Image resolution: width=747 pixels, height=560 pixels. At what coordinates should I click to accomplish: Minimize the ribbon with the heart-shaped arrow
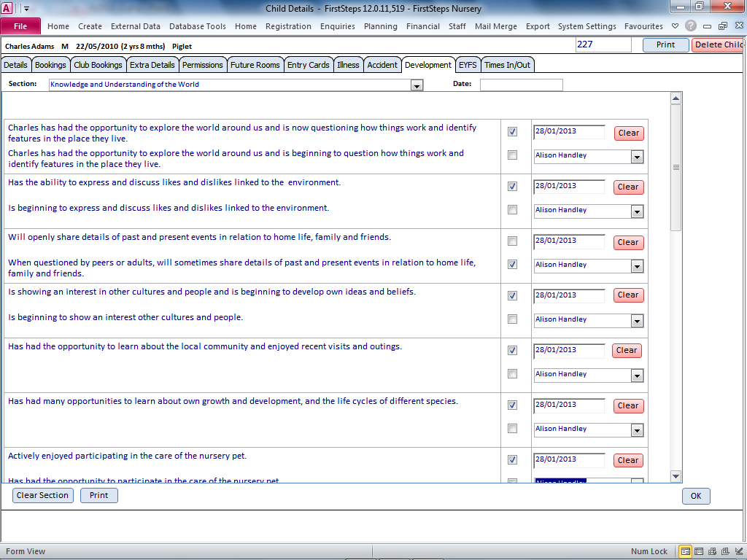[x=675, y=26]
